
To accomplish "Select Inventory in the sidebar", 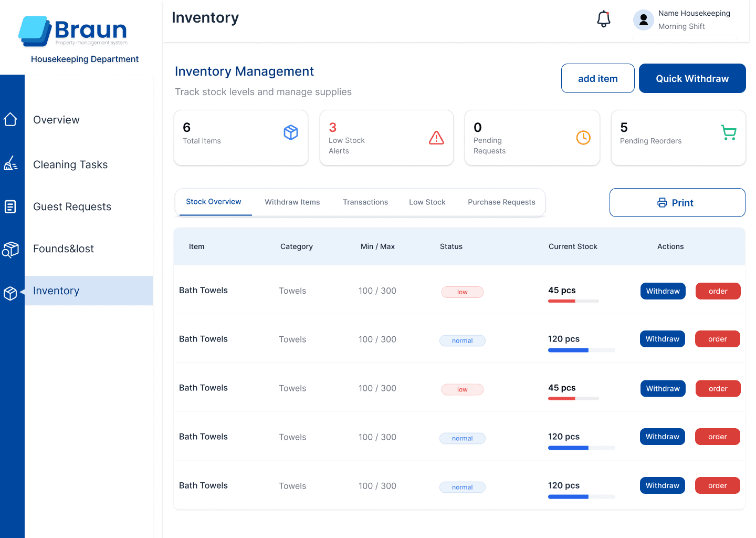I will 89,291.
